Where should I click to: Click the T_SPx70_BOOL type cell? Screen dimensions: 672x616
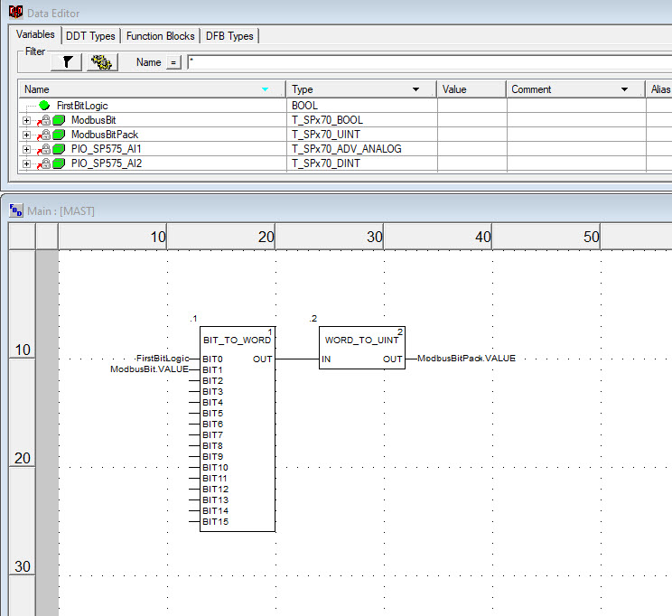[361, 120]
